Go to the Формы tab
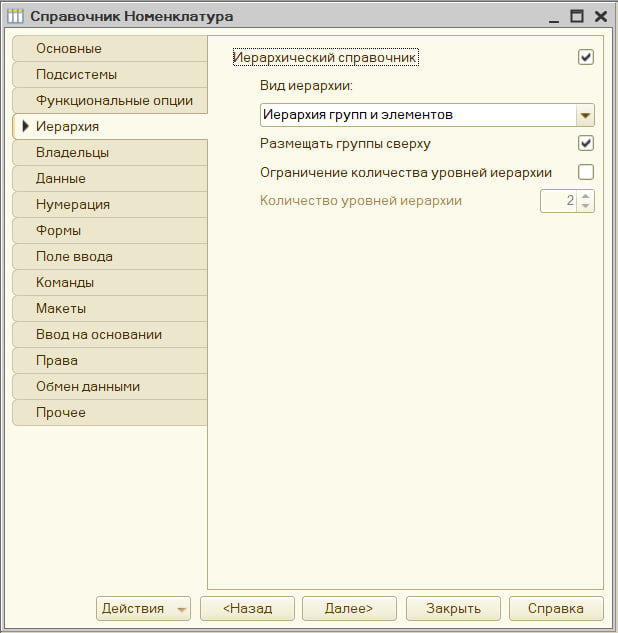 pyautogui.click(x=110, y=231)
